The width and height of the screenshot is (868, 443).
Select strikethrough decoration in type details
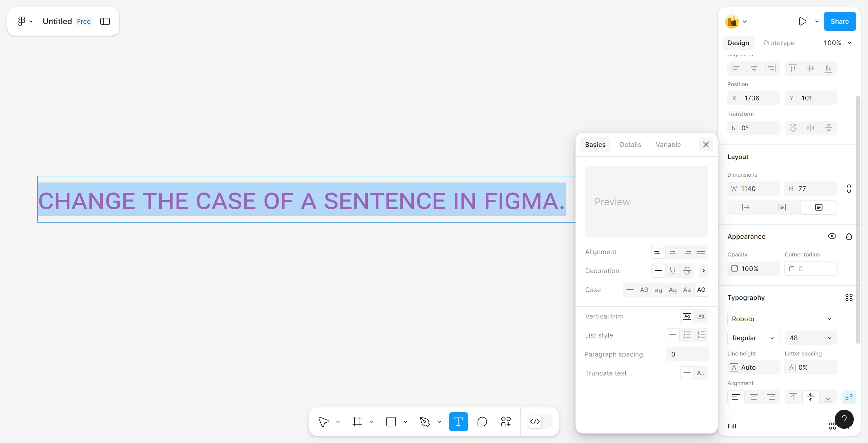click(x=687, y=271)
